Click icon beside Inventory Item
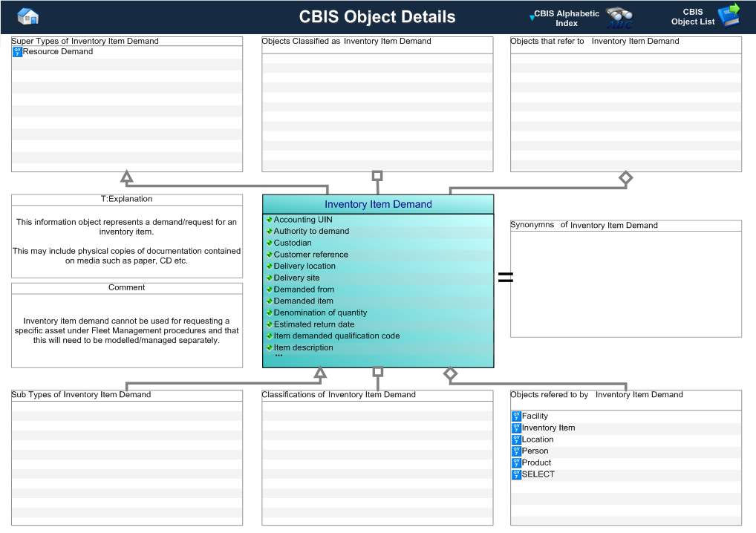 click(517, 428)
